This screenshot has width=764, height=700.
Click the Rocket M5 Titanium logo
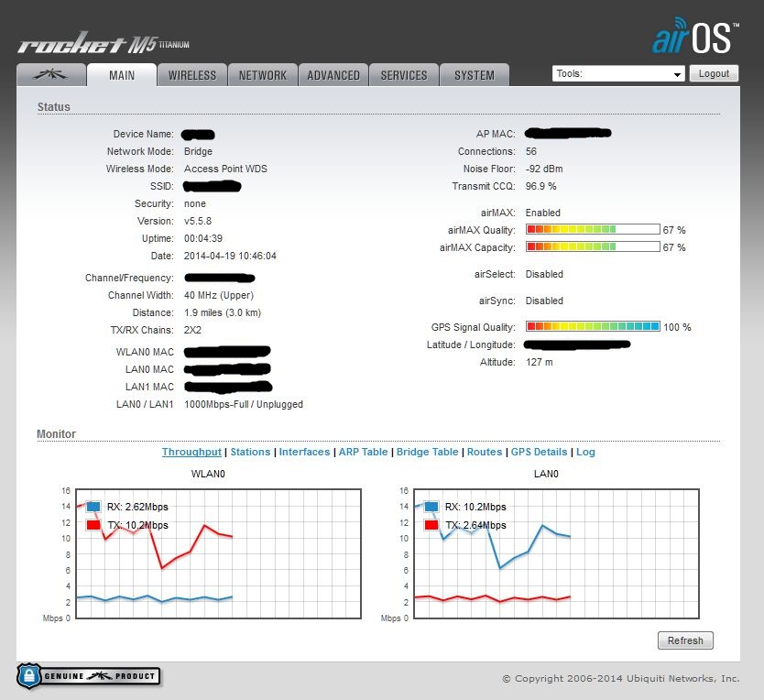pos(104,43)
